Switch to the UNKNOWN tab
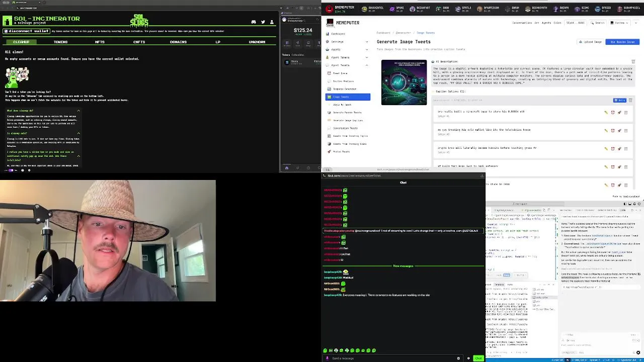The height and width of the screenshot is (362, 644). click(x=257, y=42)
